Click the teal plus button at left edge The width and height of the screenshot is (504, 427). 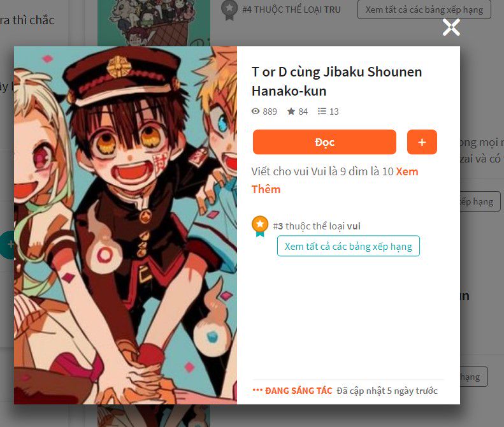point(8,245)
